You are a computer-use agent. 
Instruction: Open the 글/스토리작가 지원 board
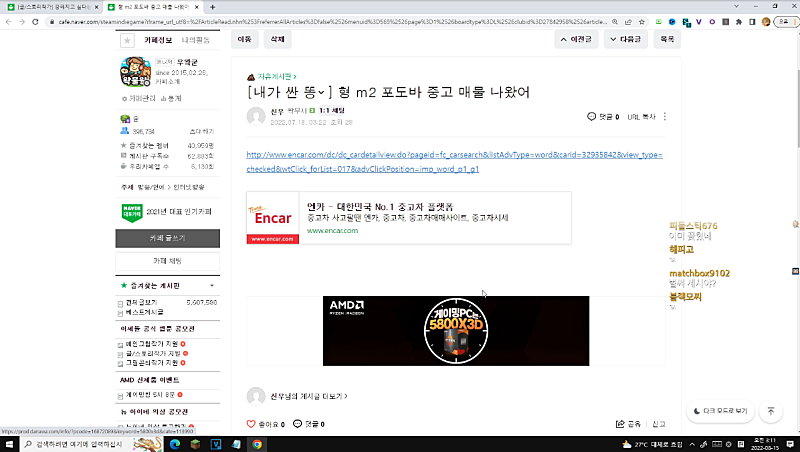click(x=153, y=353)
